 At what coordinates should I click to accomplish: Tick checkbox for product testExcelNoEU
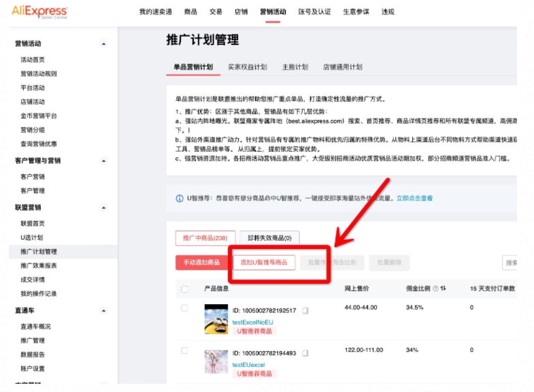click(x=184, y=308)
